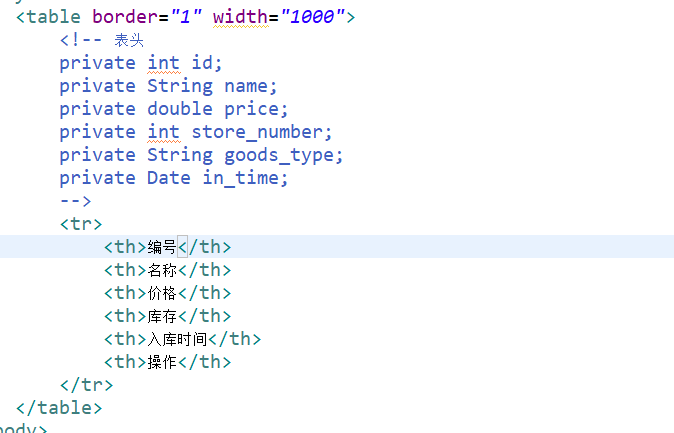Screen dimensions: 674x433
Task: Click the width attribute value "1000"
Action: (312, 17)
